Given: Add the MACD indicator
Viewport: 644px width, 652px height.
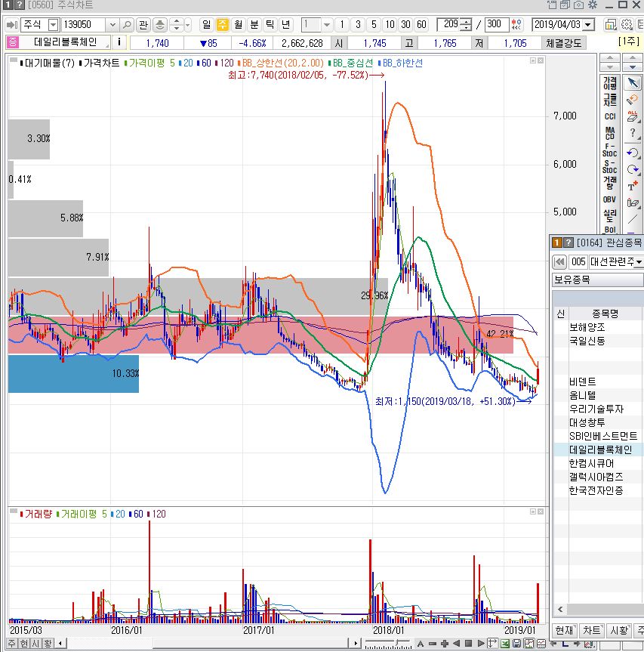Looking at the screenshot, I should pos(609,133).
